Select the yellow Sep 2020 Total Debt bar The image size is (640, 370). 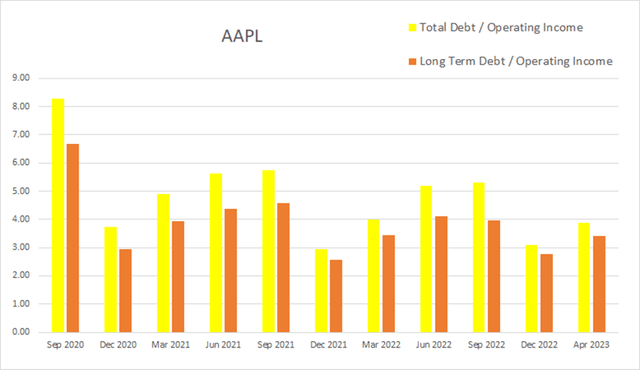(58, 215)
